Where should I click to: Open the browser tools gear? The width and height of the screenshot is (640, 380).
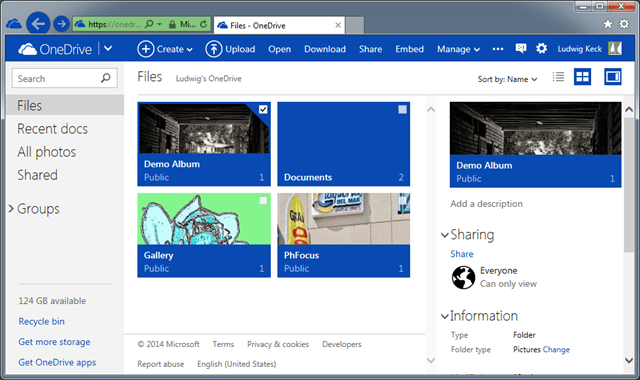[624, 24]
